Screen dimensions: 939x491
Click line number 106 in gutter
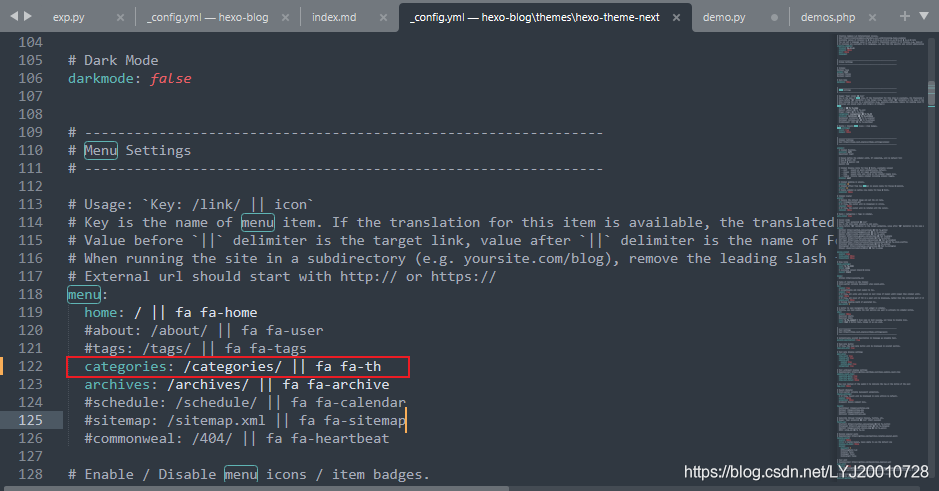(x=31, y=78)
